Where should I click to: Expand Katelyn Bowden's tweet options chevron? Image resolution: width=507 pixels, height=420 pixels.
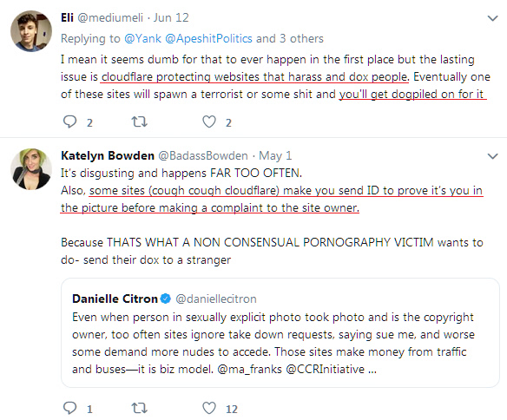(492, 156)
